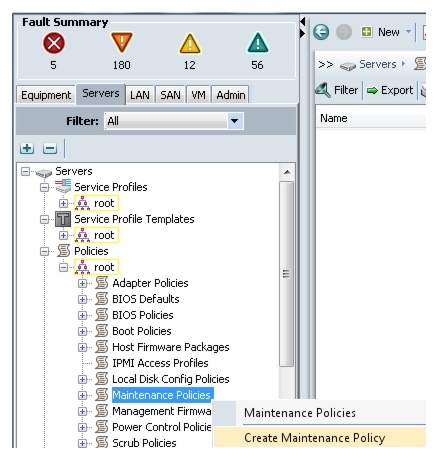Switch to the SAN tab
439x461 pixels.
(170, 95)
